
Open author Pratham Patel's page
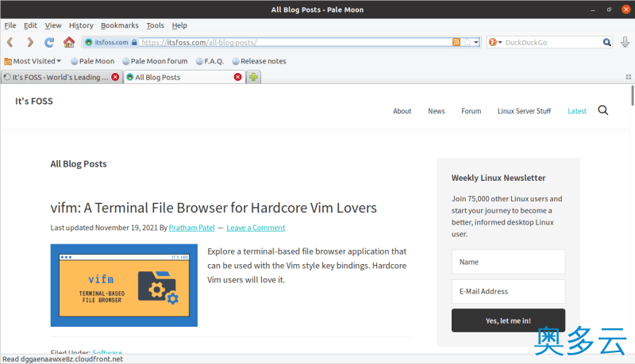point(191,228)
